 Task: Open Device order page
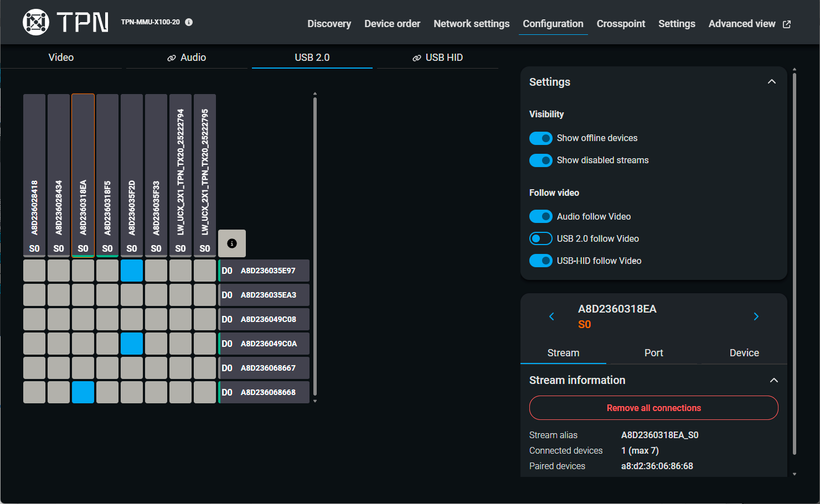(x=392, y=24)
